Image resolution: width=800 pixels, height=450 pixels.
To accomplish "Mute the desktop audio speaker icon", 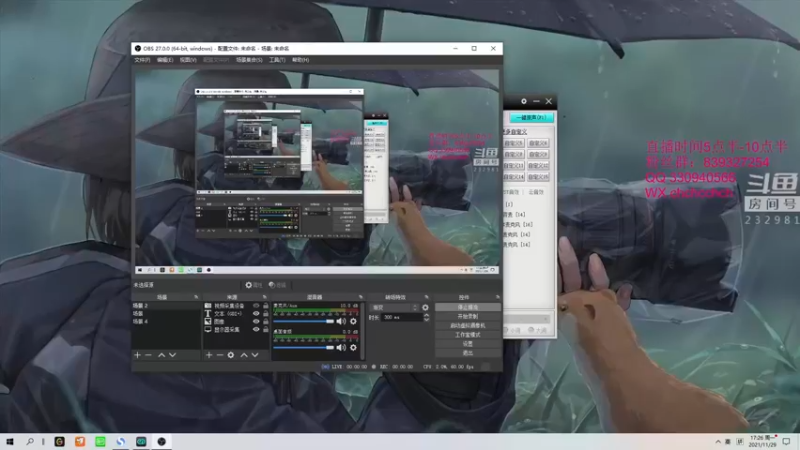I will [x=341, y=347].
